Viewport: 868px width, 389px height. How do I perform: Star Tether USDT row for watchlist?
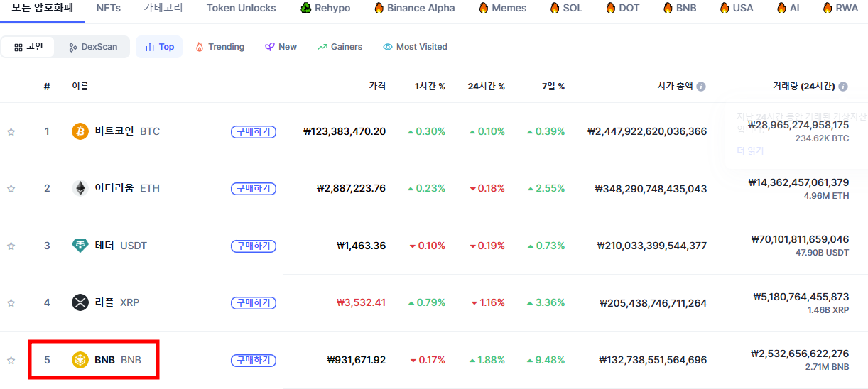(11, 246)
